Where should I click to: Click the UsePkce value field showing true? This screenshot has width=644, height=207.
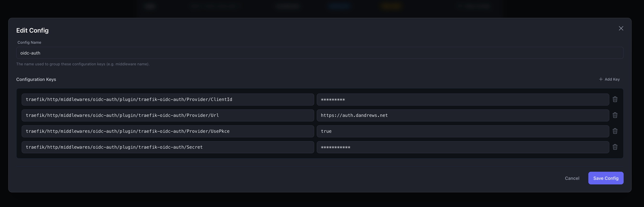point(462,131)
